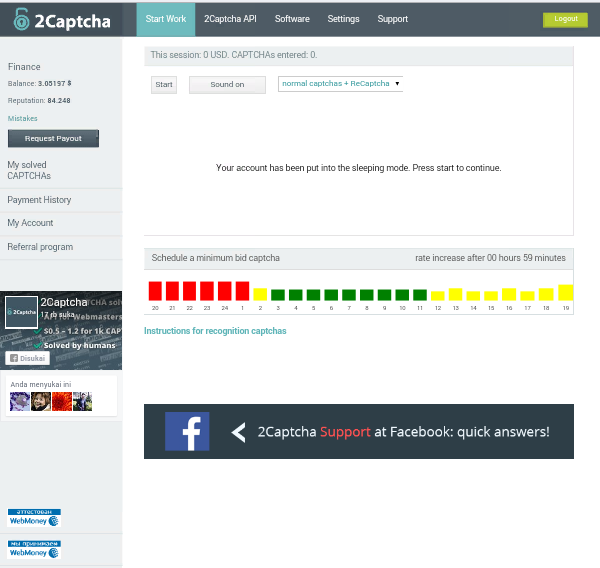
Task: Click the man in suit friend thumbnail
Action: click(82, 402)
